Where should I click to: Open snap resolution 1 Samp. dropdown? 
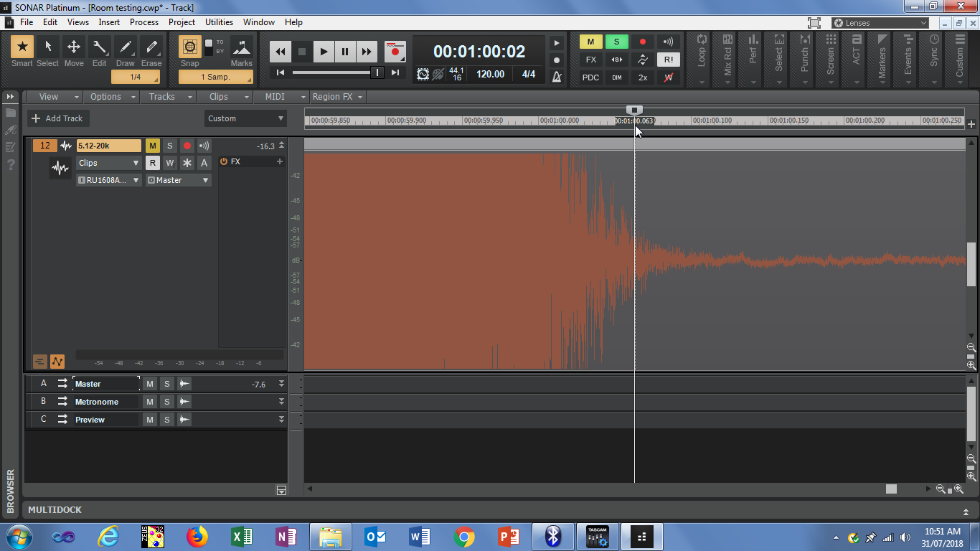pos(215,77)
